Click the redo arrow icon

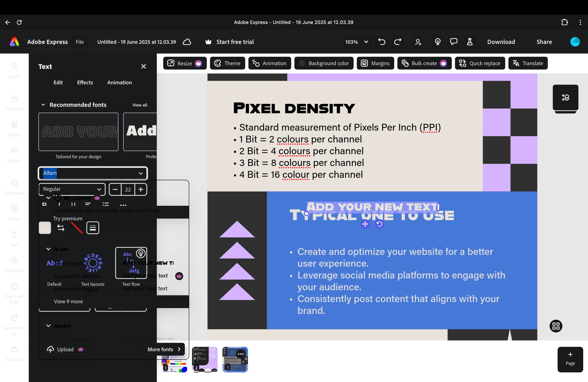pos(398,42)
